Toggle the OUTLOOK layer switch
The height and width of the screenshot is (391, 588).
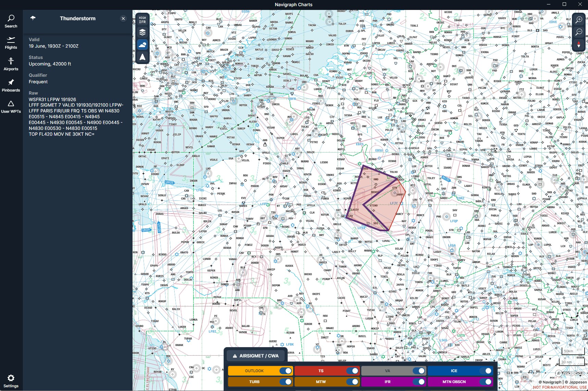(286, 371)
